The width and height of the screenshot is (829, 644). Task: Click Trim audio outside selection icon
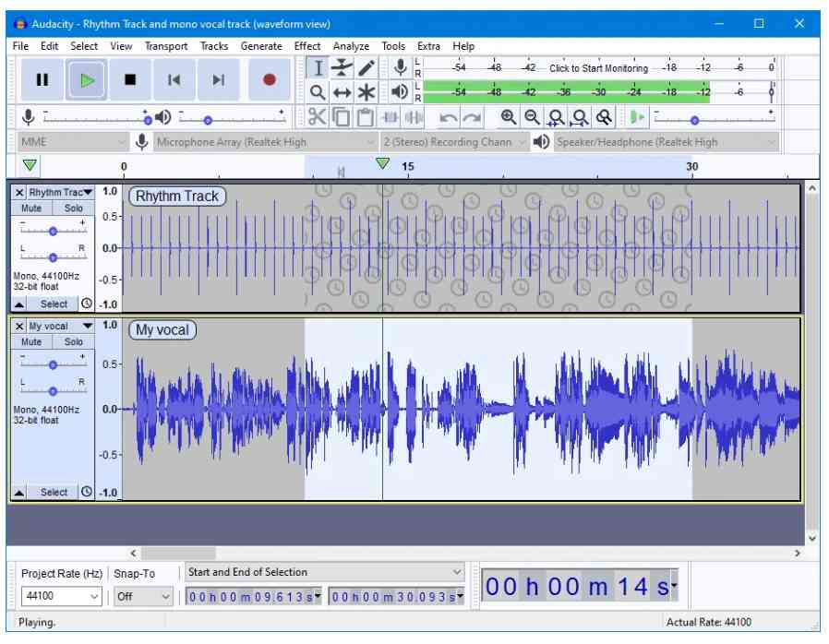pos(390,117)
